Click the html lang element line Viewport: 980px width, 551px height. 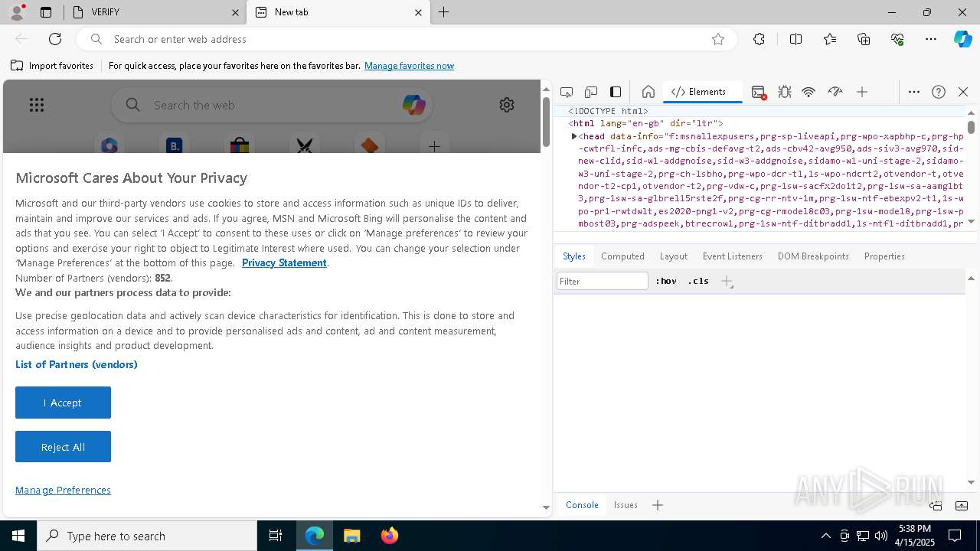coord(645,123)
